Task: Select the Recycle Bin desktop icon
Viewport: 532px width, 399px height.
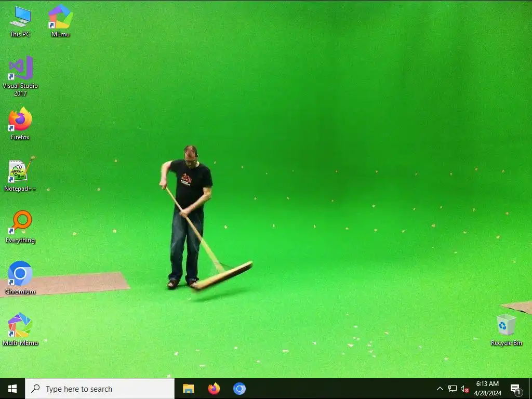Action: pyautogui.click(x=506, y=330)
